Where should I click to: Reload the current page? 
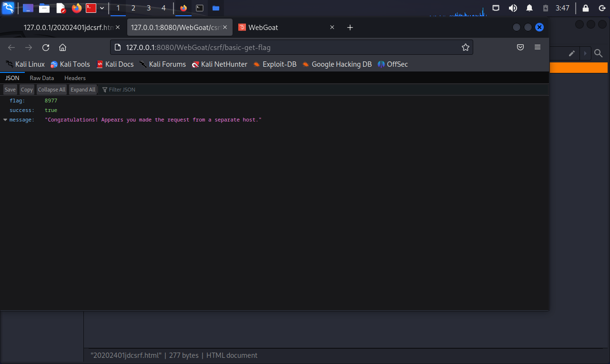46,47
